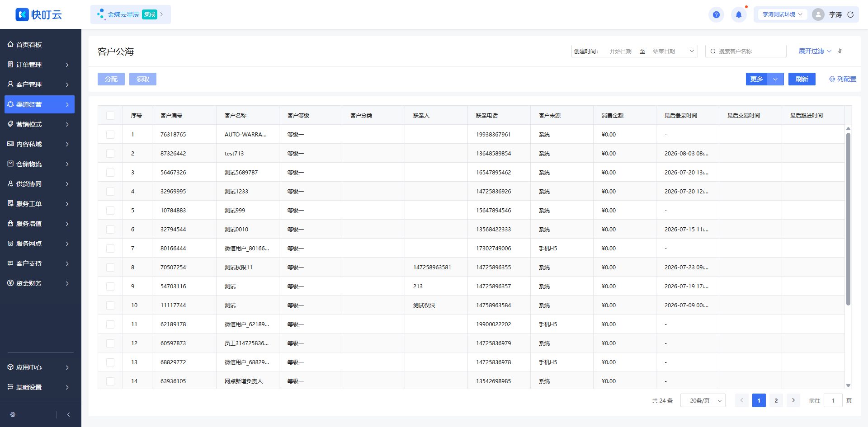The image size is (868, 427).
Task: Click the 前往 page number input
Action: pyautogui.click(x=833, y=400)
